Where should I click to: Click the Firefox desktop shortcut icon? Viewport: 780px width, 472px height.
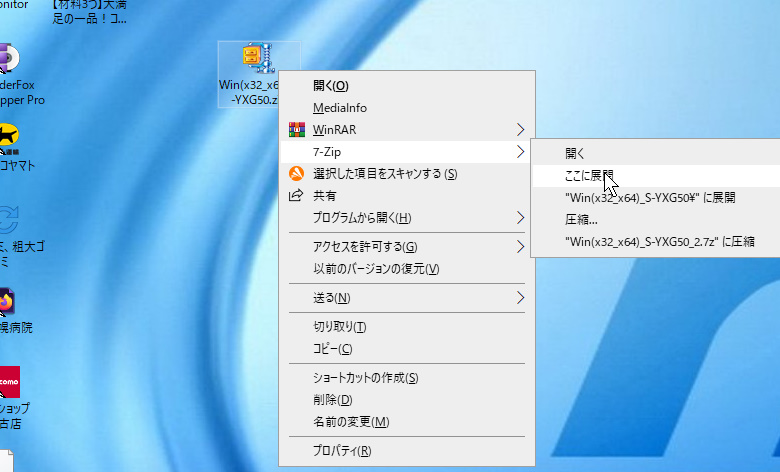[x=8, y=301]
